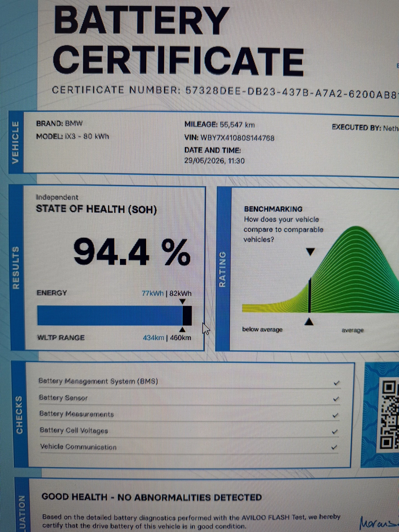Click the Battery Measurements row text
The image size is (399, 532).
[77, 414]
